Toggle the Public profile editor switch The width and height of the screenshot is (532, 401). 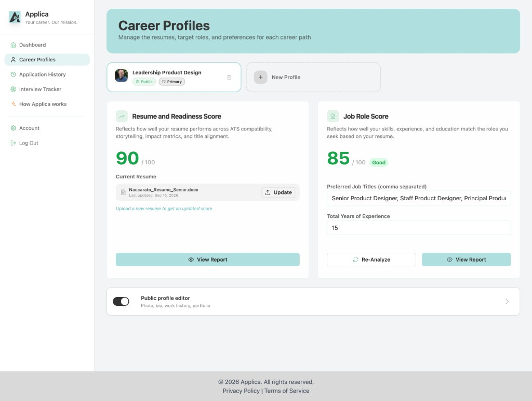click(121, 302)
